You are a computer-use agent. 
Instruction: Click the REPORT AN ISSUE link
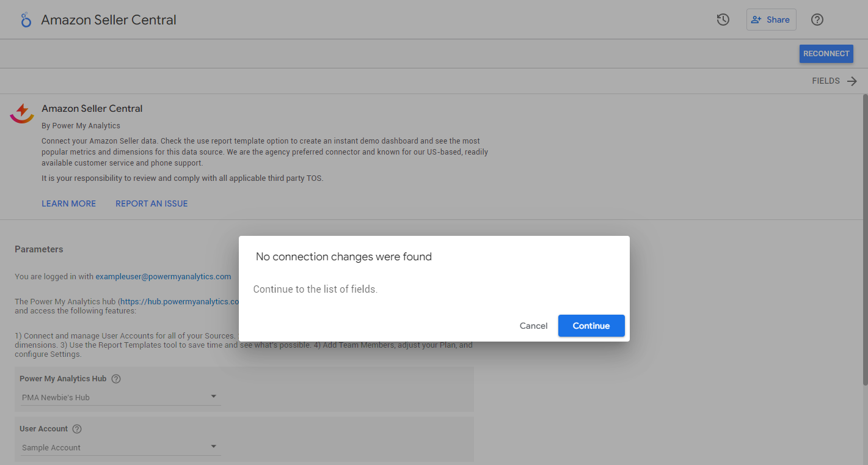[151, 203]
